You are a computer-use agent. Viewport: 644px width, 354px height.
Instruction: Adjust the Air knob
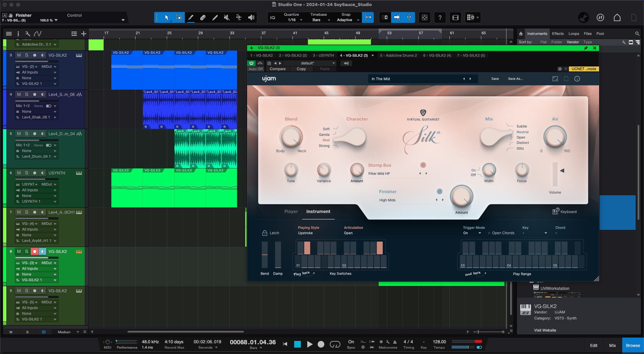pos(555,137)
